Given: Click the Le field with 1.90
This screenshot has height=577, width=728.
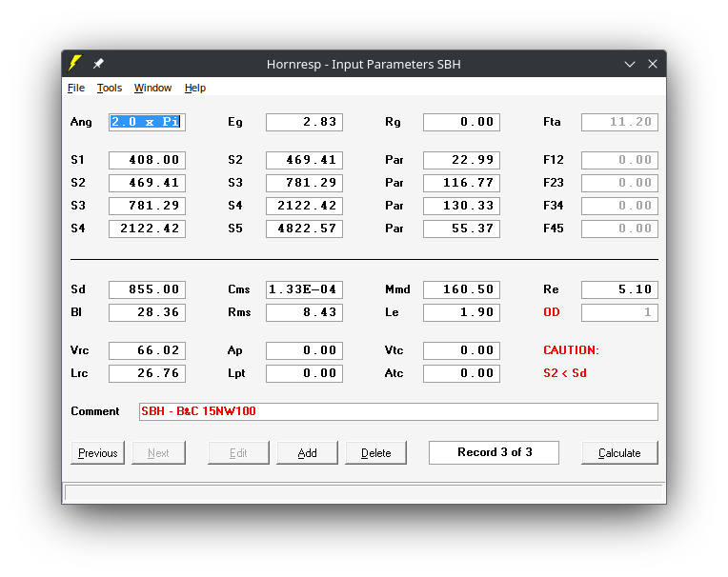Looking at the screenshot, I should coord(461,312).
